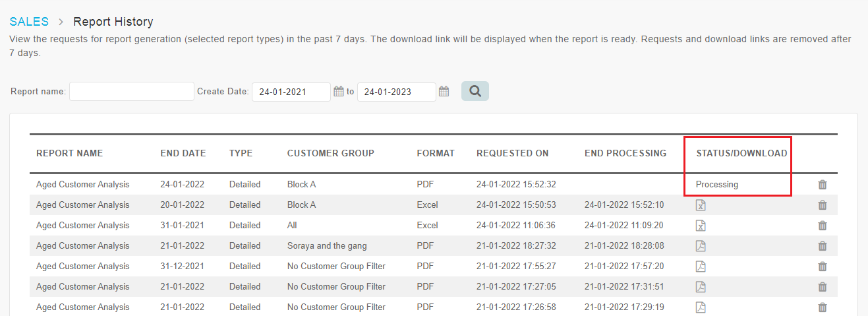Go to the SALES breadcrumb link

tap(29, 22)
